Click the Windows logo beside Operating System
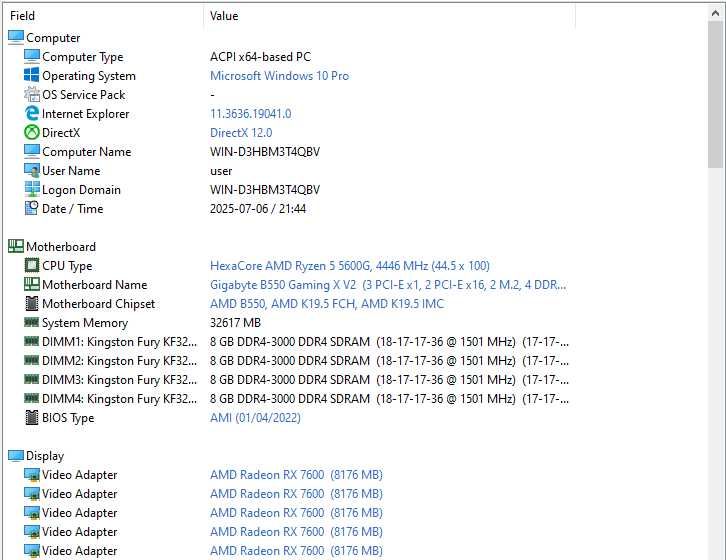Screen dimensions: 726x560 coord(31,76)
